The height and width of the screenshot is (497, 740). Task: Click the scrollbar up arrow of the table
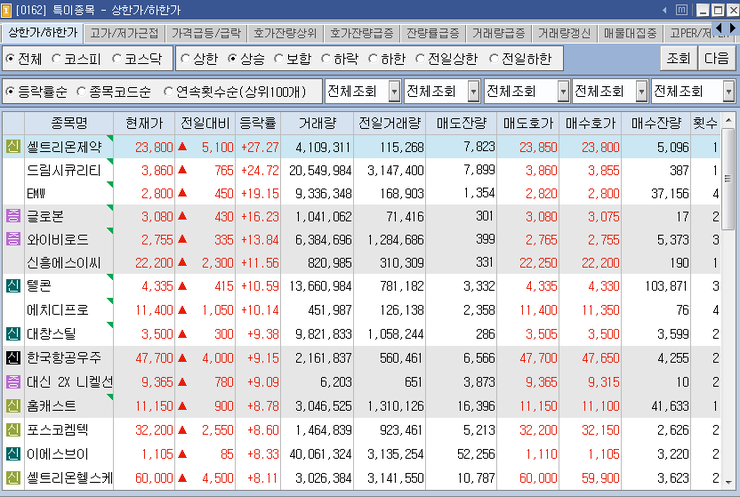(728, 120)
